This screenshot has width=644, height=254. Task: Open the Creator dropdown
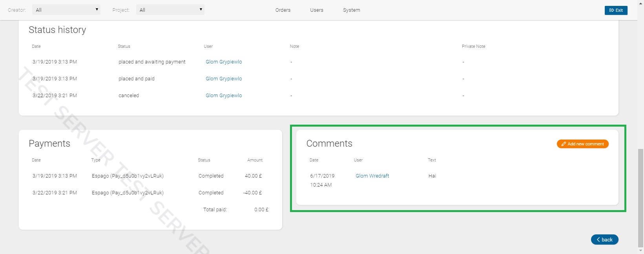66,10
